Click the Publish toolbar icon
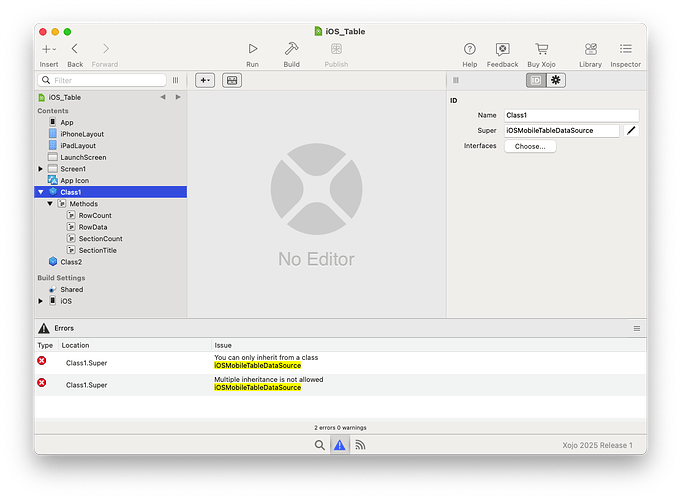680x500 pixels. [x=336, y=49]
